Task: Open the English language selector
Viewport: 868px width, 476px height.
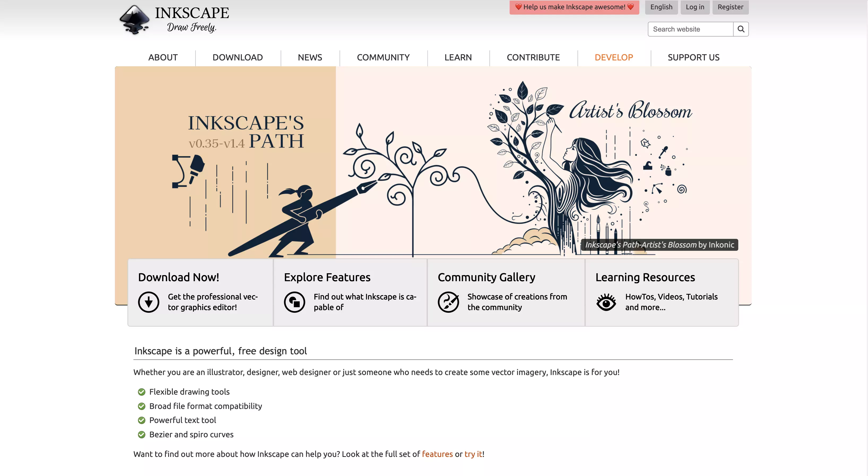Action: point(661,7)
